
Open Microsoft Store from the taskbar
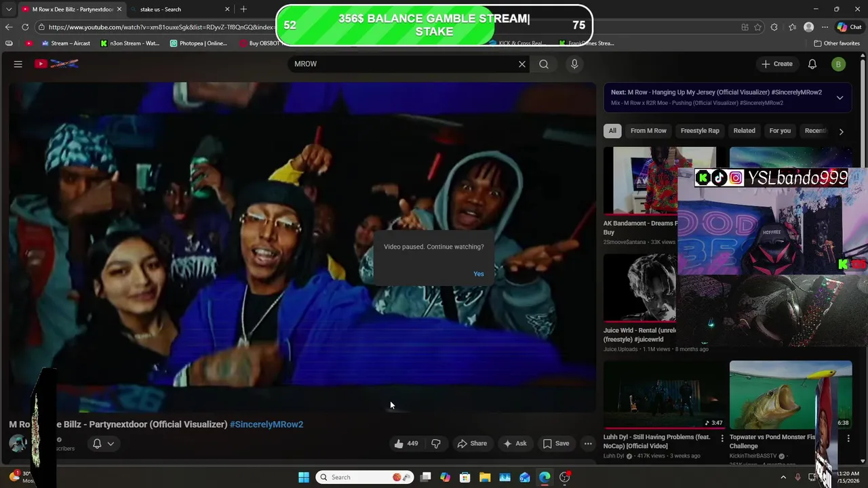465,477
